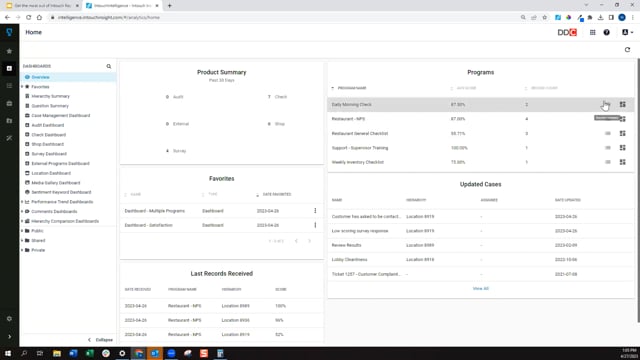
Task: Expand Hierarchy Comparison Dashboards node
Action: coord(22,221)
